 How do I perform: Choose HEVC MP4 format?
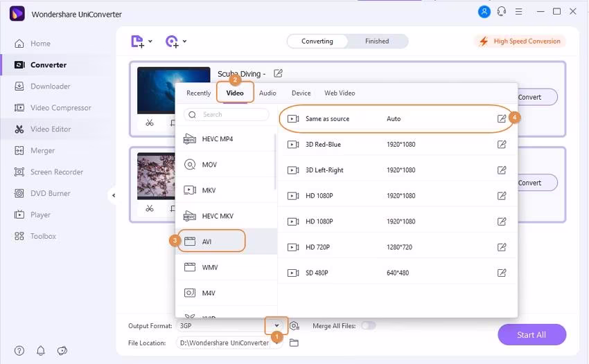pyautogui.click(x=226, y=139)
